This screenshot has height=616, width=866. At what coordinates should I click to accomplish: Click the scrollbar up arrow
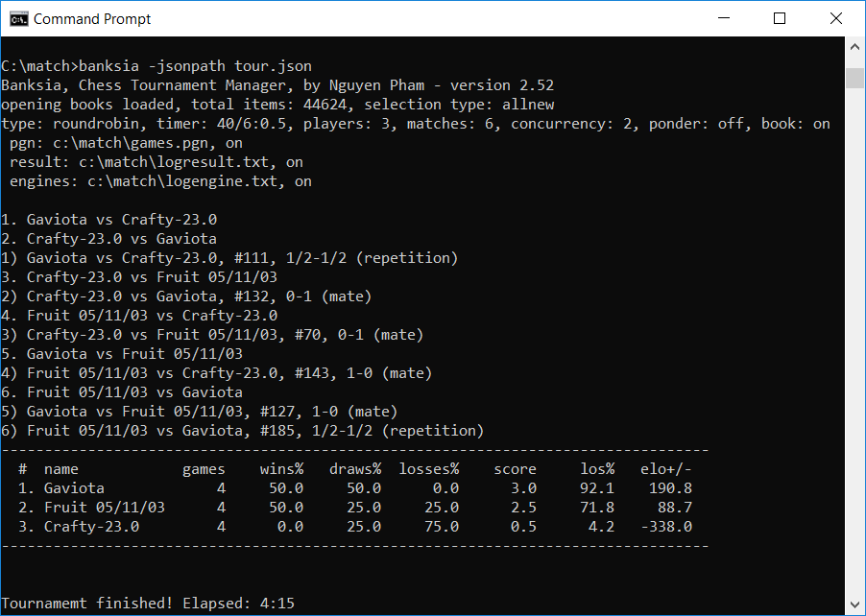click(x=854, y=47)
